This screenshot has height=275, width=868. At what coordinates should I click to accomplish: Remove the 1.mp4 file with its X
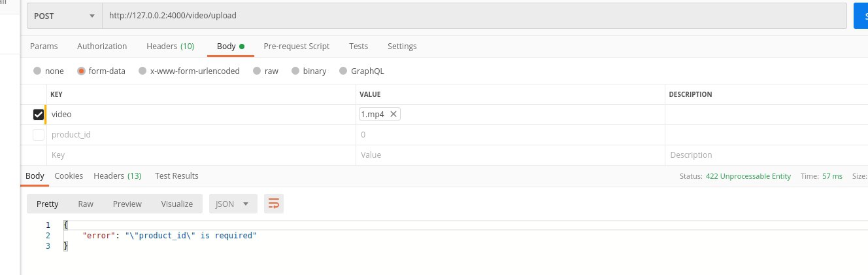(x=393, y=114)
